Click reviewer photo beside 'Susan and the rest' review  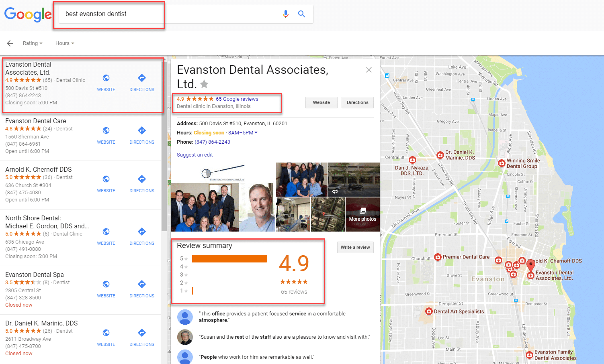[x=185, y=337]
